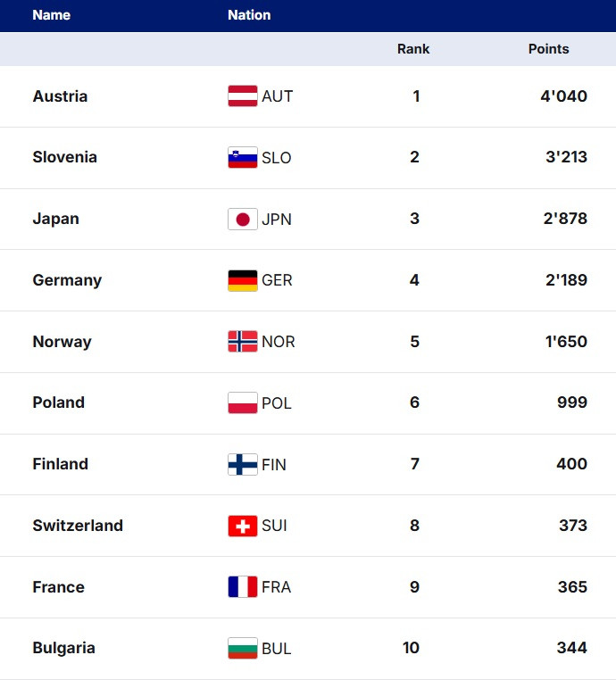Image resolution: width=616 pixels, height=680 pixels.
Task: Click the Switzerland flag icon
Action: coord(243,526)
